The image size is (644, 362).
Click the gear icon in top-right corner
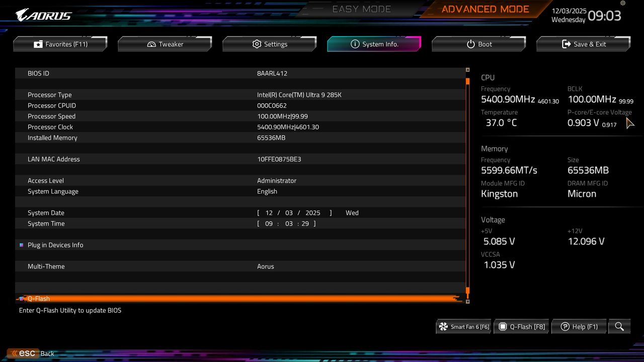point(622,4)
